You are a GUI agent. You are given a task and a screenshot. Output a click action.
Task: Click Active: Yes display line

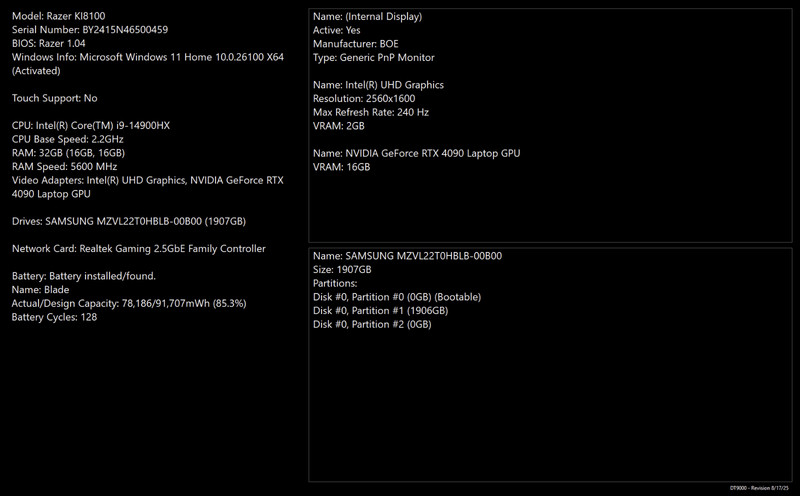[x=337, y=30]
